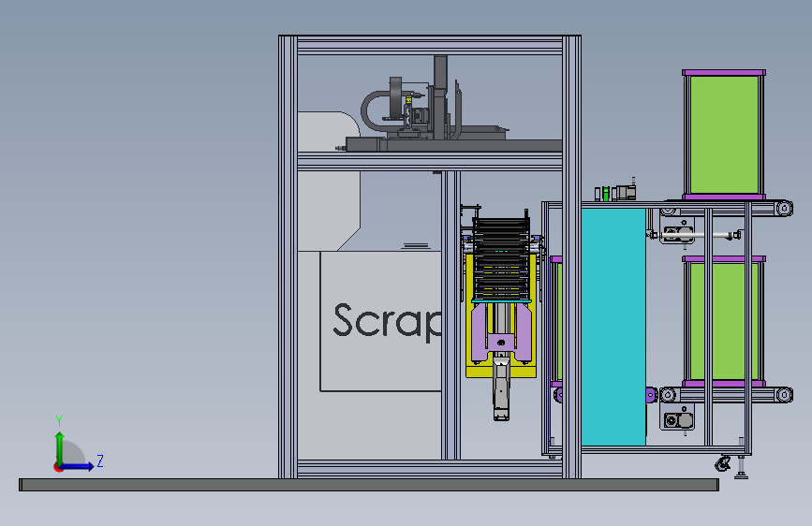Select the motor box under the lower conveyor
The height and width of the screenshot is (526, 812).
[677, 420]
